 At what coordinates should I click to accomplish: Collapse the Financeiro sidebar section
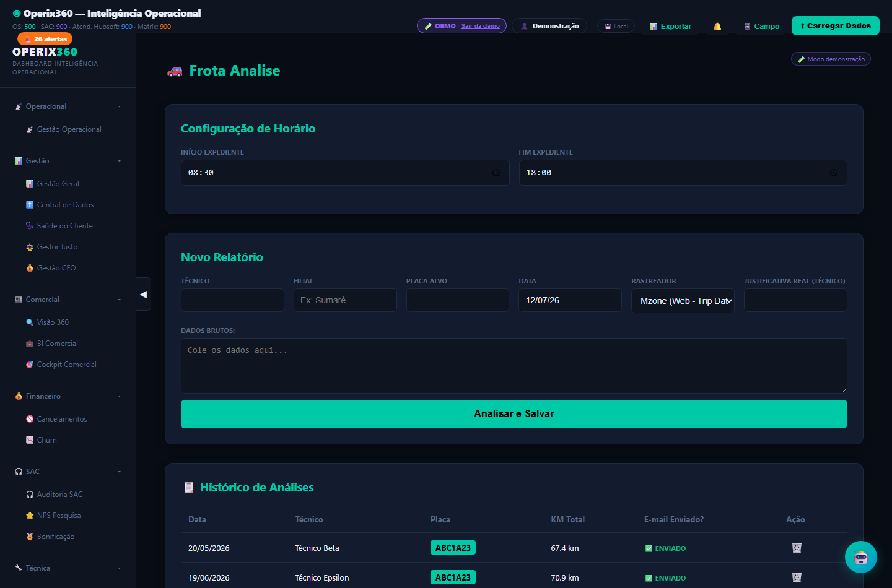(x=68, y=396)
